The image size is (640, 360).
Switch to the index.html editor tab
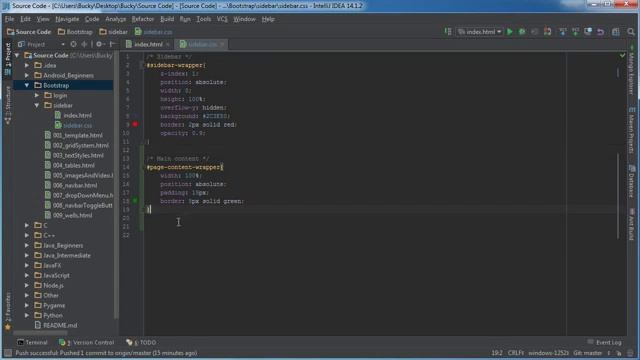[x=148, y=44]
